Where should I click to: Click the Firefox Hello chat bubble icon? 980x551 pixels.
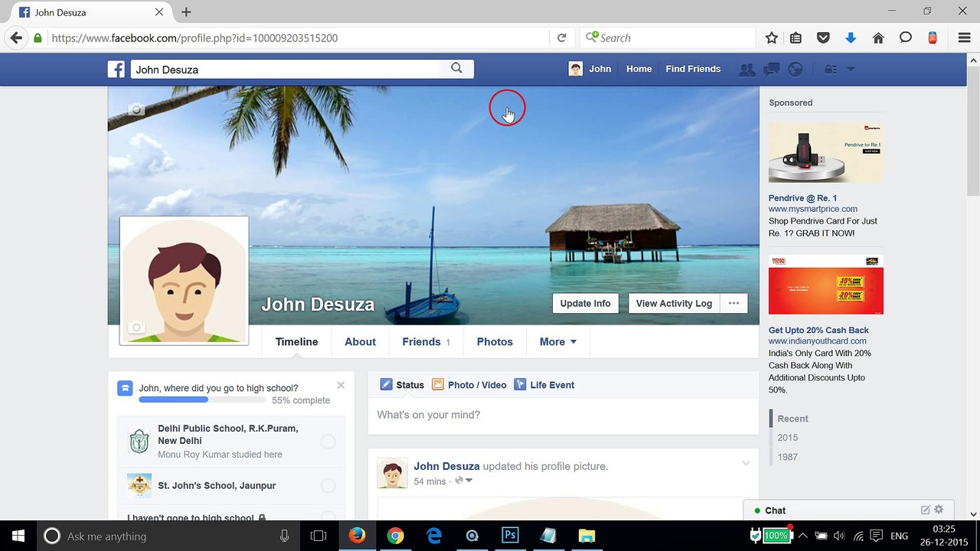coord(906,37)
